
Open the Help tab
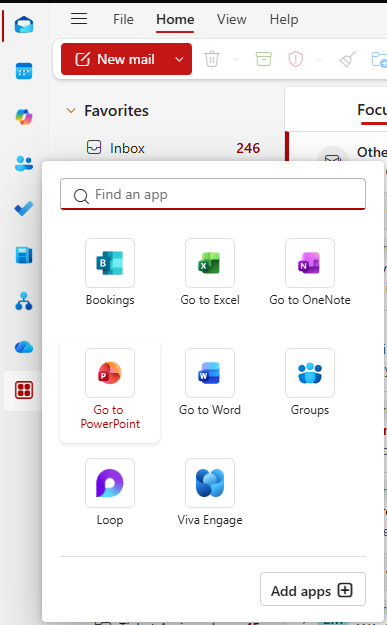[x=284, y=19]
